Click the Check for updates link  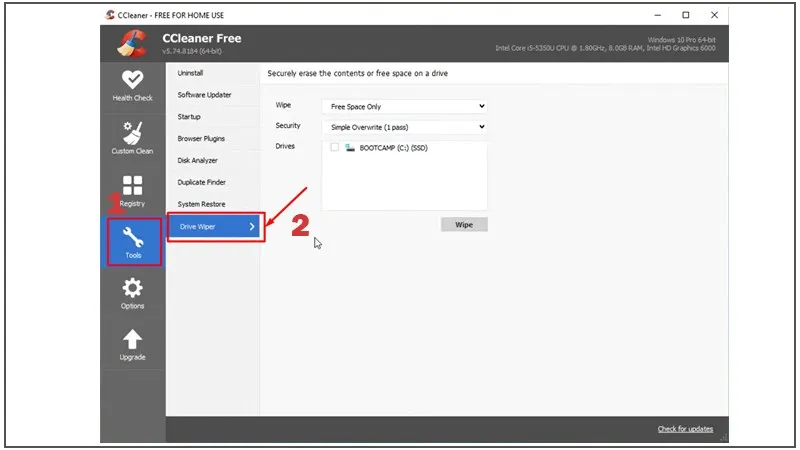(x=685, y=429)
